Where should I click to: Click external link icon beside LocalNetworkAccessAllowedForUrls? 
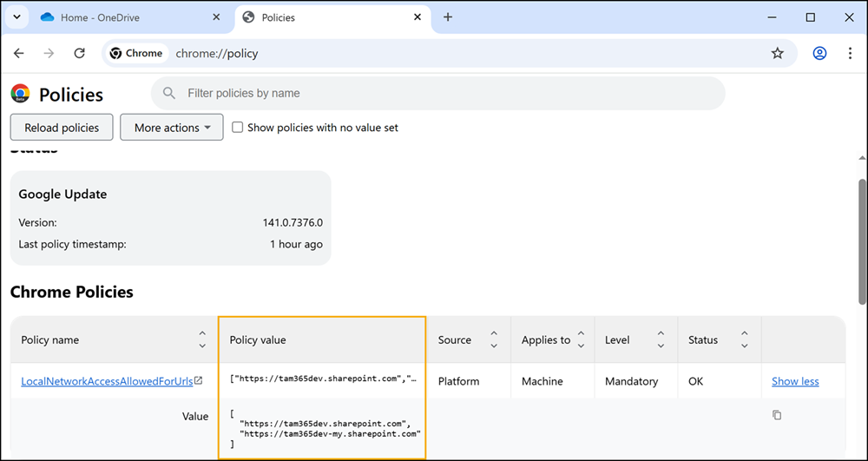[x=198, y=381]
